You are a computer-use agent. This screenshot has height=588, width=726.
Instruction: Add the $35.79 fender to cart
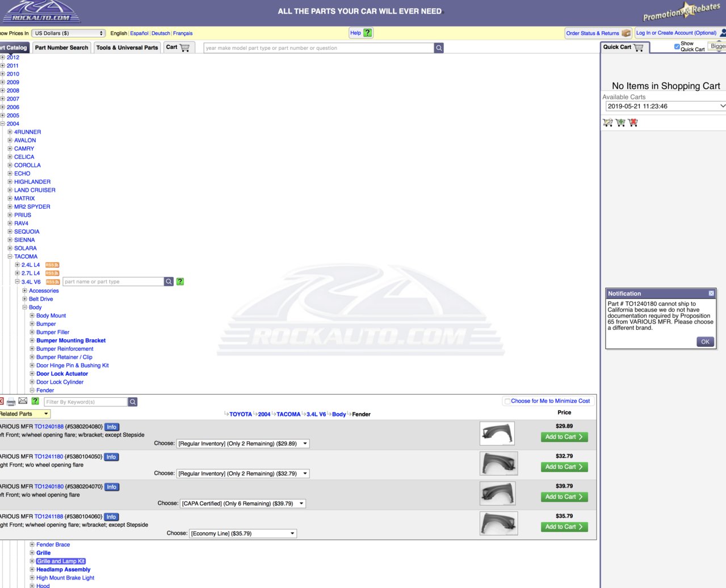[564, 527]
